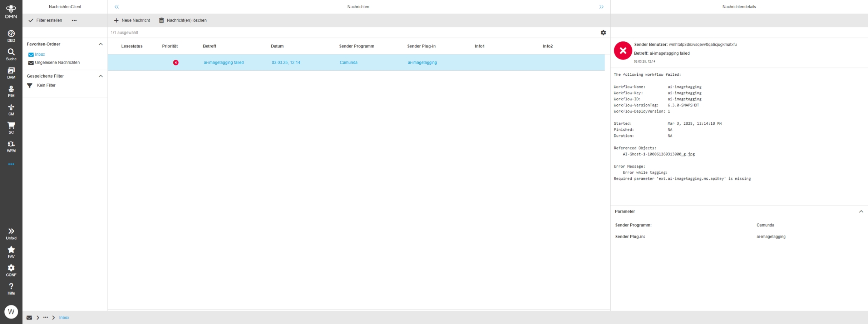Open the CONF configuration gear
The image size is (868, 324).
tap(11, 271)
